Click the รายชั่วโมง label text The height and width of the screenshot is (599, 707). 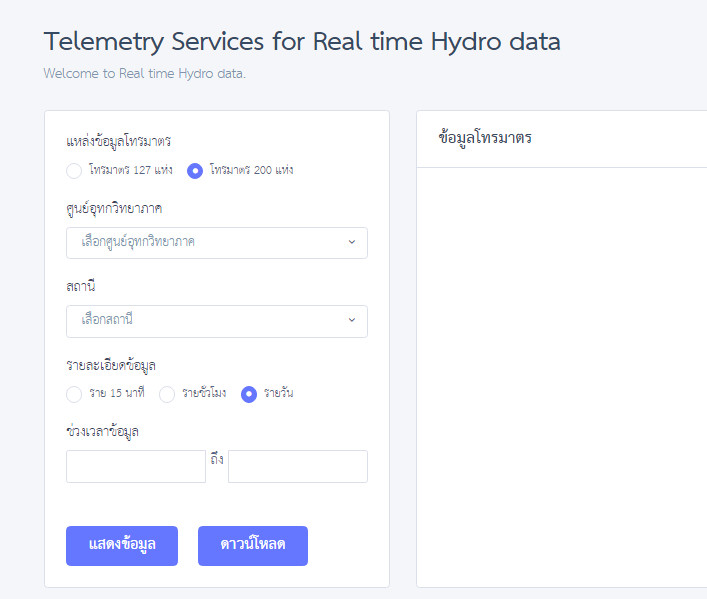pyautogui.click(x=204, y=393)
